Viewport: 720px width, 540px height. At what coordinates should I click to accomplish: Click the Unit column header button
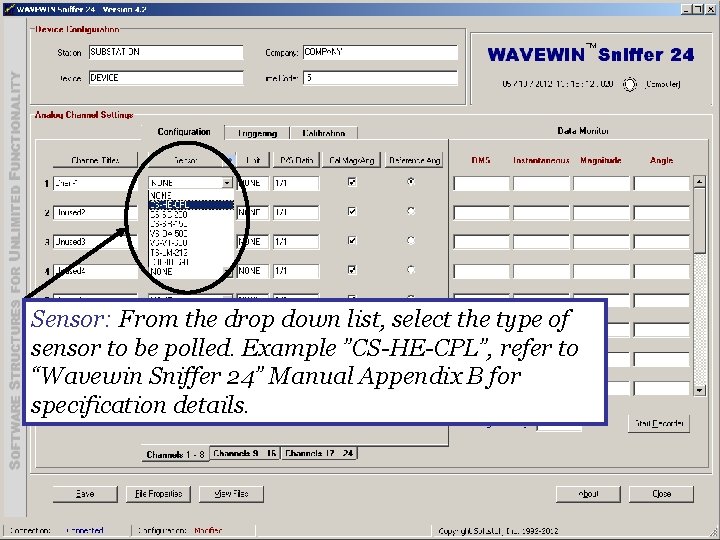[253, 160]
